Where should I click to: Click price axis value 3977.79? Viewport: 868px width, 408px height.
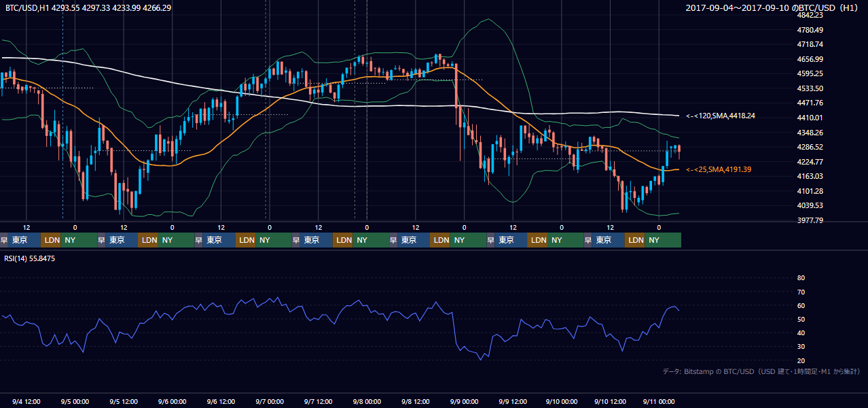tap(810, 220)
